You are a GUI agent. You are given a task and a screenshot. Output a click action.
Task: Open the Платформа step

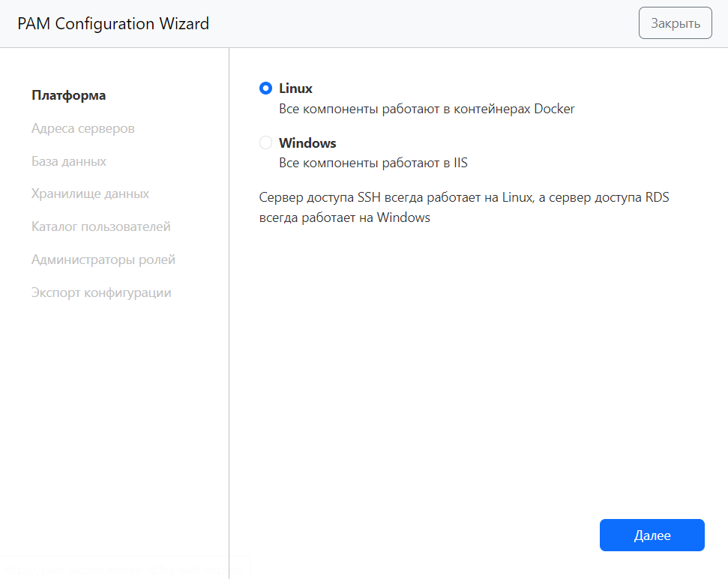(x=68, y=95)
